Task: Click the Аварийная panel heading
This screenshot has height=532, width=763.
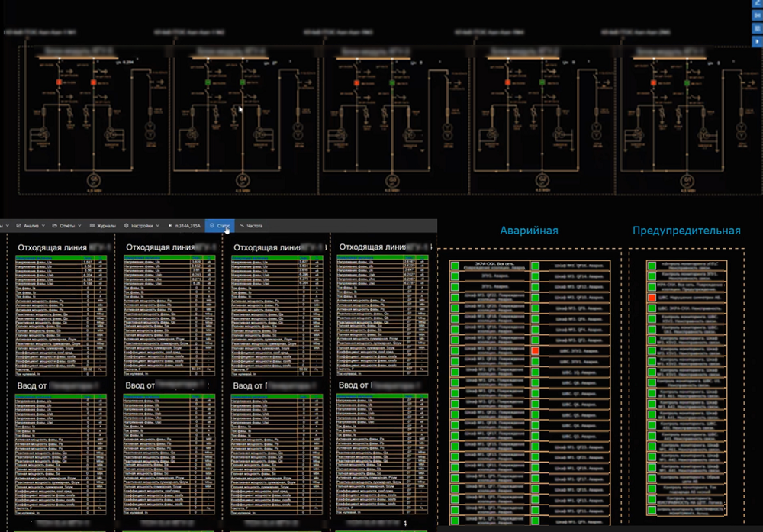Action: 529,230
